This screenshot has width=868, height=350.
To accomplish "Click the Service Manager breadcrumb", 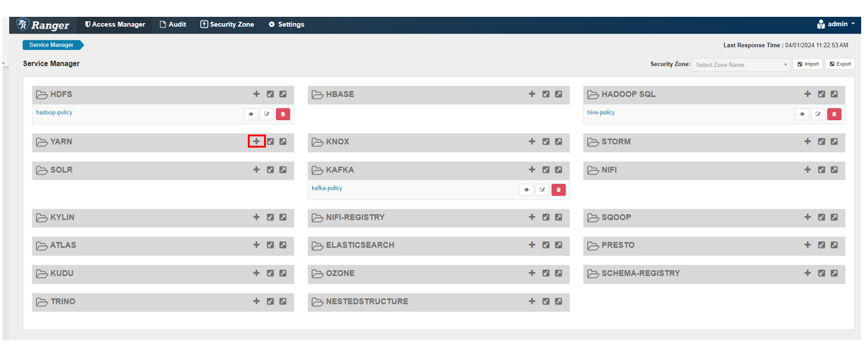I will (x=52, y=45).
